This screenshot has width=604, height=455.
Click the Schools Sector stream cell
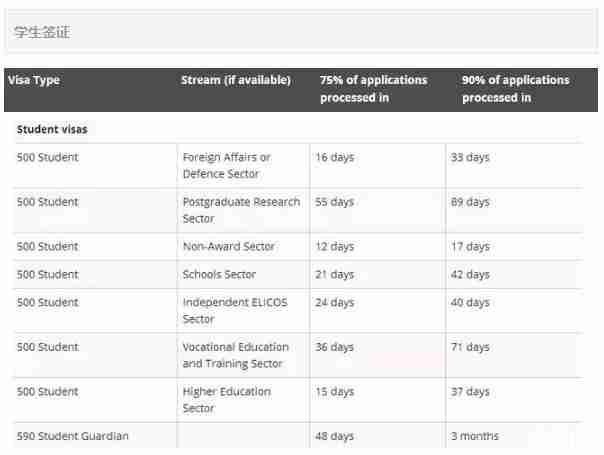pos(219,274)
